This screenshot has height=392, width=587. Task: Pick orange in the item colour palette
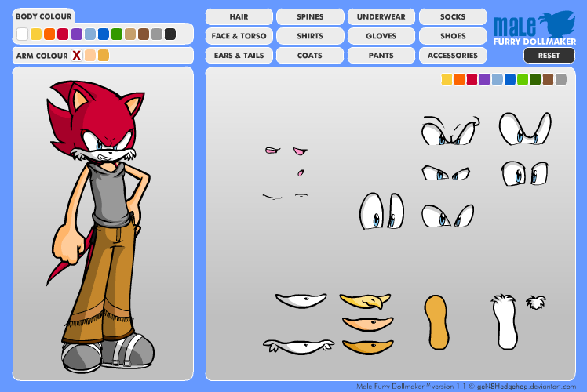tap(459, 80)
